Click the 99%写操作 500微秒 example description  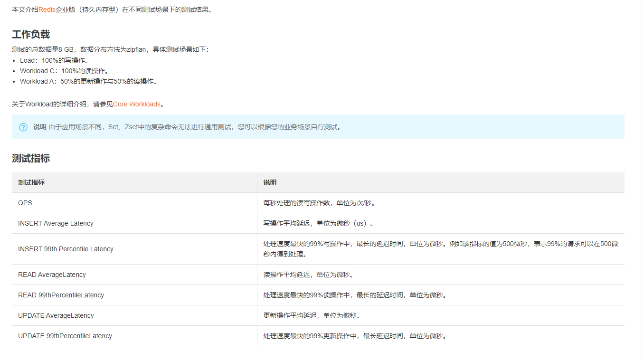[x=441, y=249]
